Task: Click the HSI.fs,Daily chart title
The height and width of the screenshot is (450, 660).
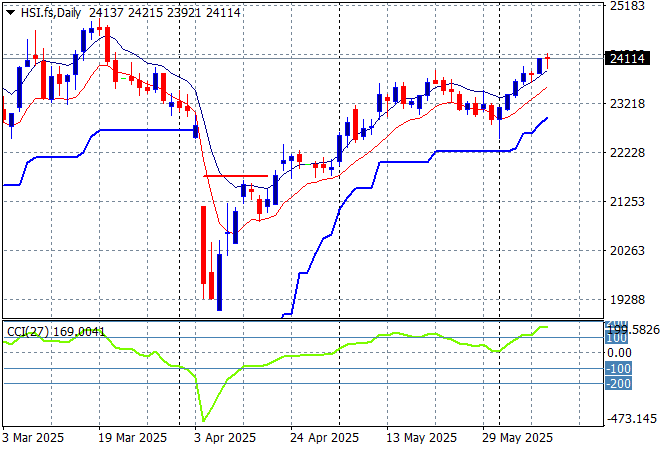Action: coord(51,13)
